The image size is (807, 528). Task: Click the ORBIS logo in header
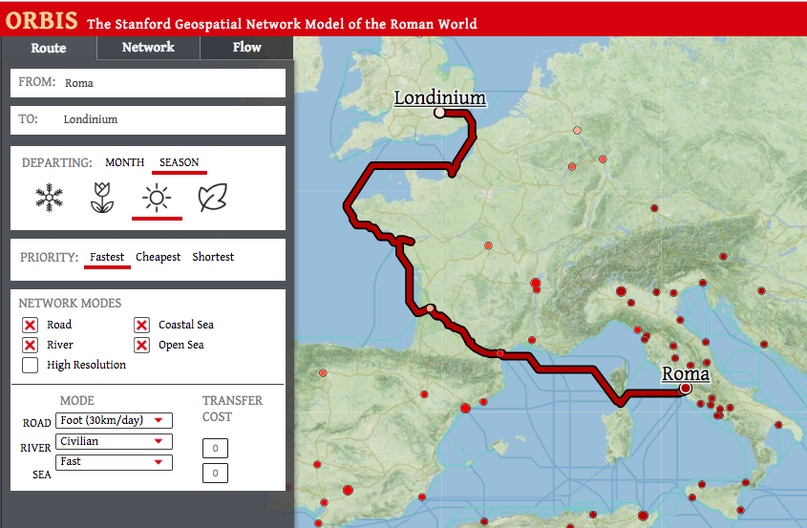pos(41,21)
